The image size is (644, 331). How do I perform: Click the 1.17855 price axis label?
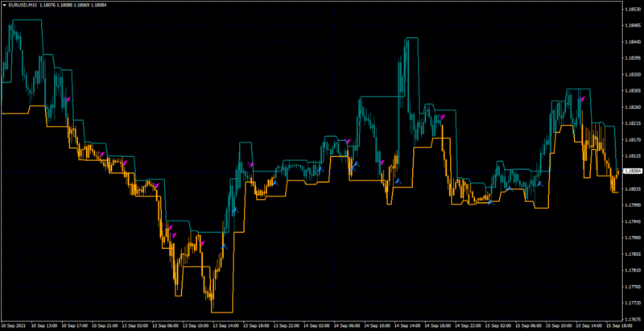(x=633, y=254)
